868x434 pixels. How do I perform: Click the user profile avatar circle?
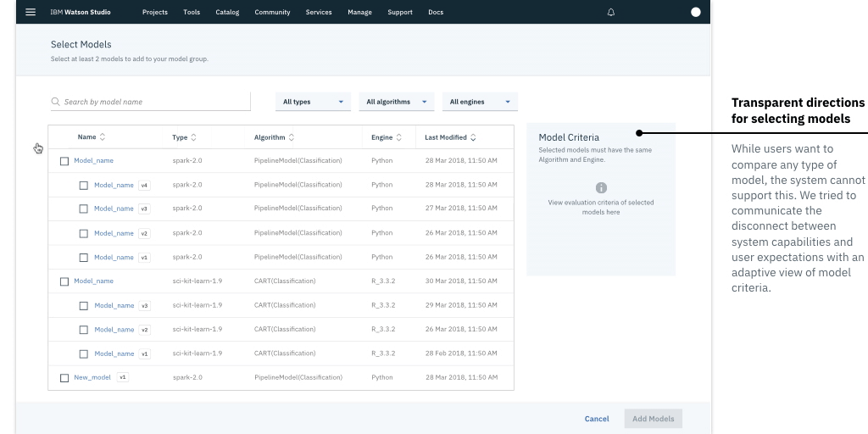[x=696, y=12]
